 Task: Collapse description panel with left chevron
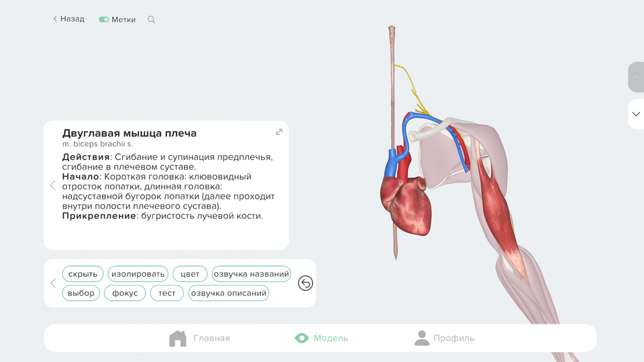tap(53, 185)
